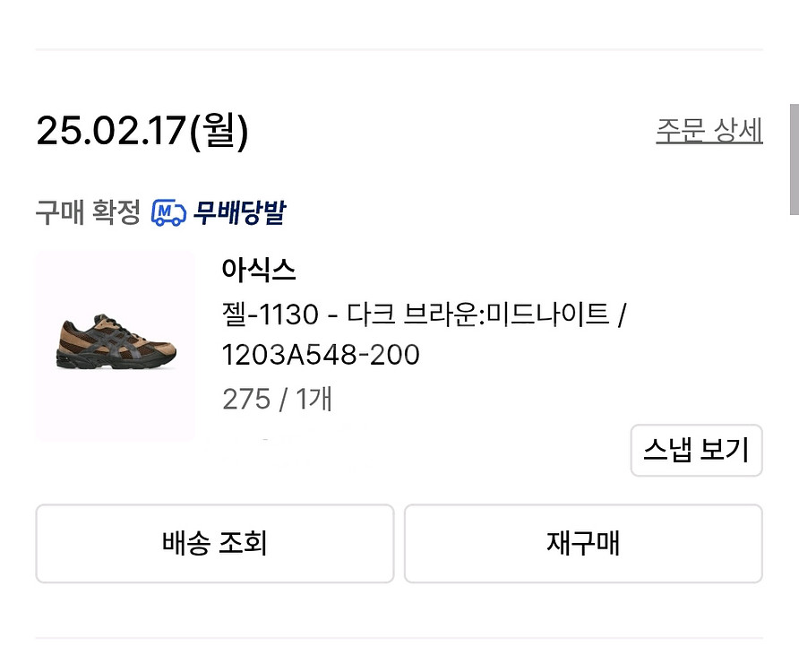Open the Asics shoe product thumbnail
This screenshot has width=799, height=672.
click(x=116, y=347)
